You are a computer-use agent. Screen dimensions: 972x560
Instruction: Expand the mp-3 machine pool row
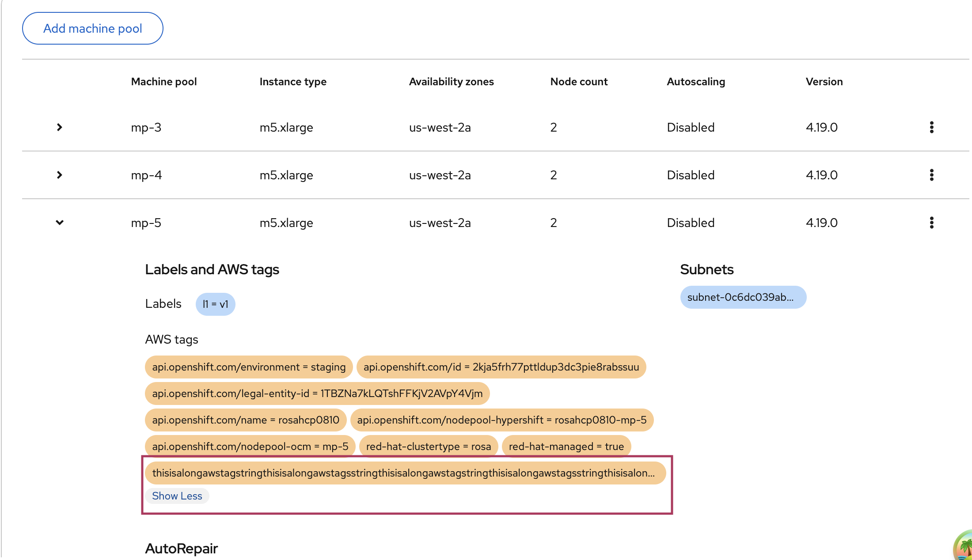60,127
